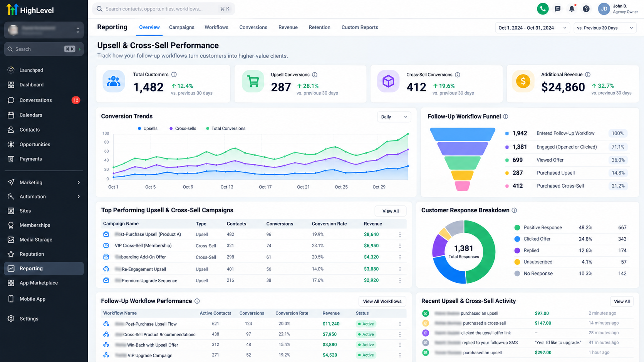Image resolution: width=644 pixels, height=362 pixels.
Task: Toggle Upsells series in chart legend
Action: 148,128
